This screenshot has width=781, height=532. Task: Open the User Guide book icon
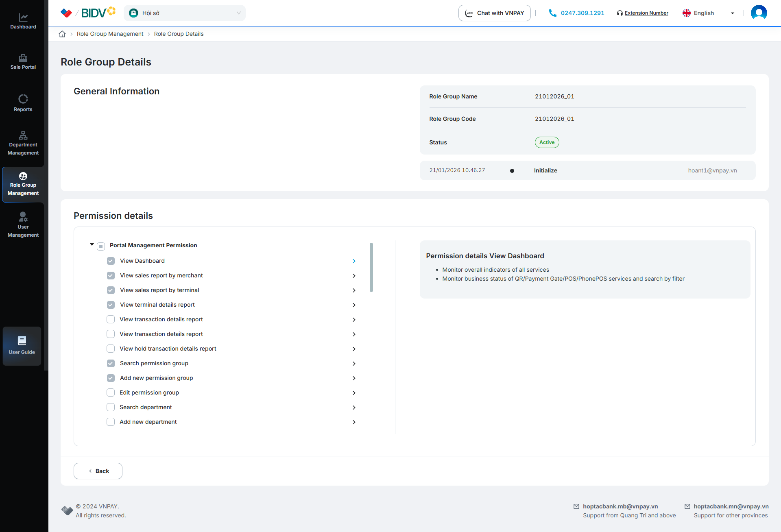(x=22, y=340)
